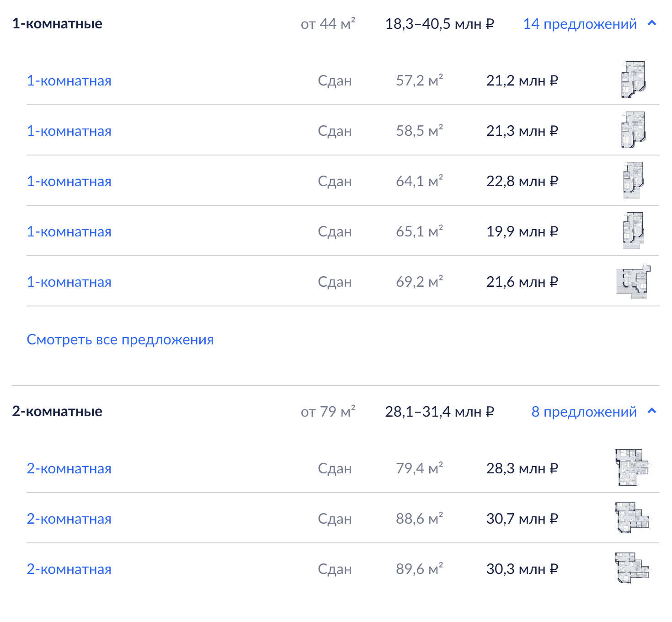Click the 64,1 м² area value
Viewport: 672px width, 622px height.
tap(420, 181)
